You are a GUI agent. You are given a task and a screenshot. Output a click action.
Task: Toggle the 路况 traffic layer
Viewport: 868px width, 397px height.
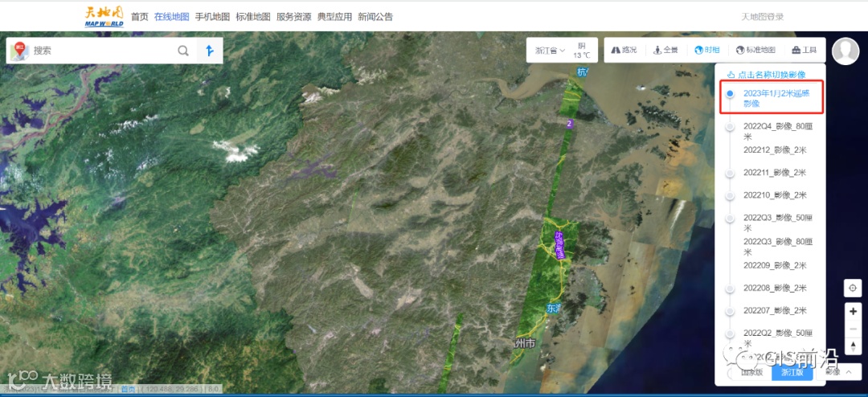point(624,50)
